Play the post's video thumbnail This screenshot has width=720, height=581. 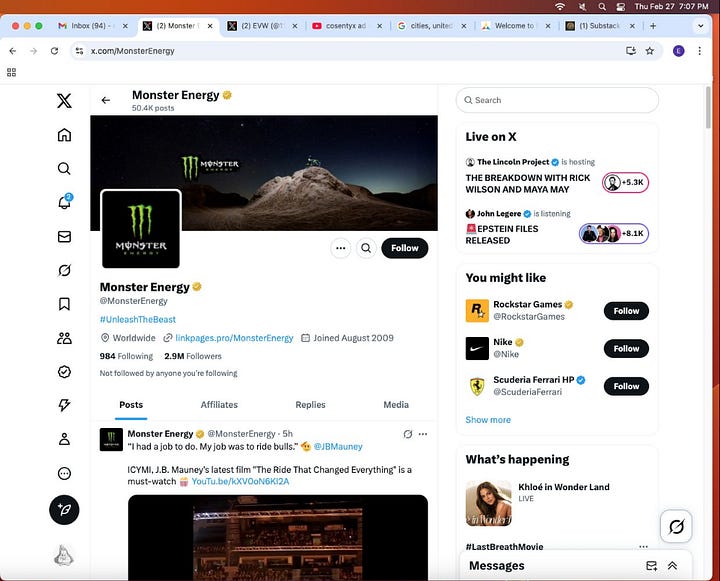tap(278, 537)
